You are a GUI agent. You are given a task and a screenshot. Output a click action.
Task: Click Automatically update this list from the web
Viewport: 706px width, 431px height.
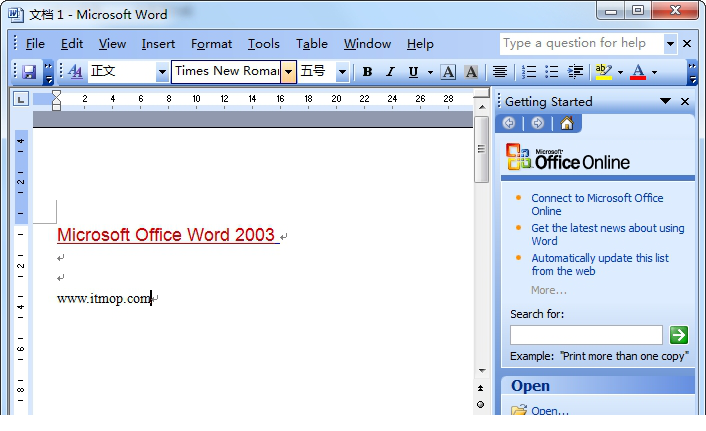[600, 264]
